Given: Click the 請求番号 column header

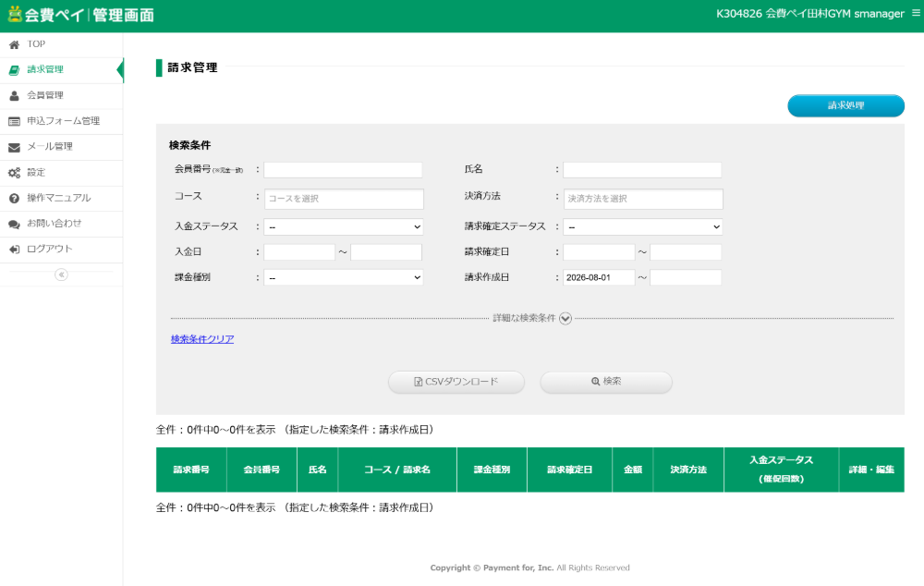Looking at the screenshot, I should [191, 470].
